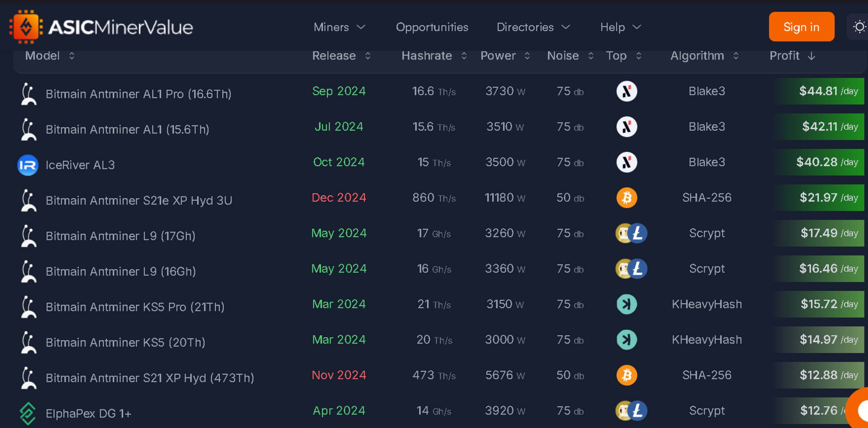The width and height of the screenshot is (868, 428).
Task: Click the Dec 2024 release date
Action: (339, 198)
